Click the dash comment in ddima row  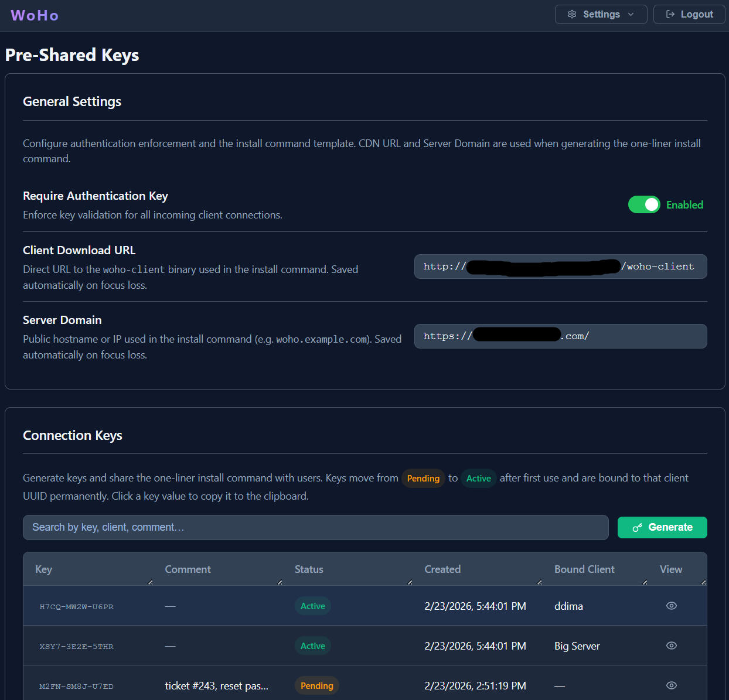(x=171, y=606)
